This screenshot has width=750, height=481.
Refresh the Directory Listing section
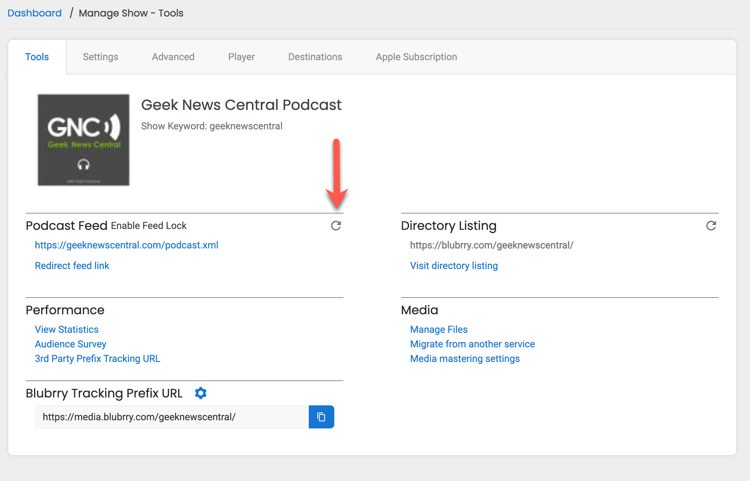pos(711,226)
